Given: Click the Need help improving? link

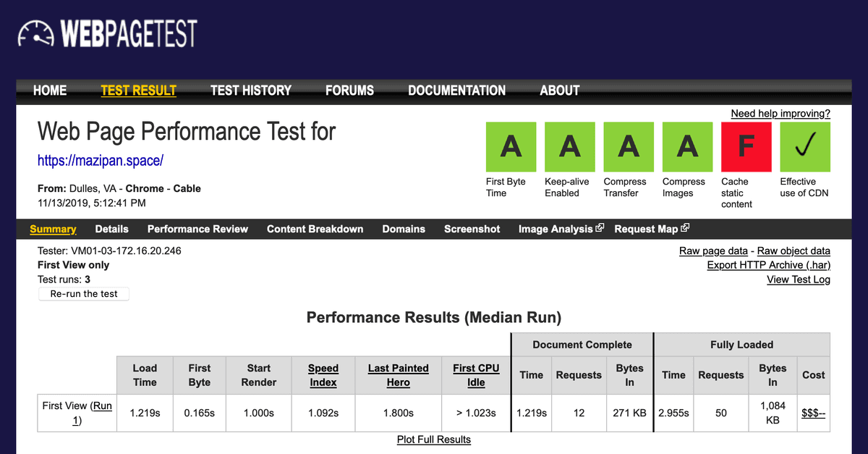Looking at the screenshot, I should [780, 114].
